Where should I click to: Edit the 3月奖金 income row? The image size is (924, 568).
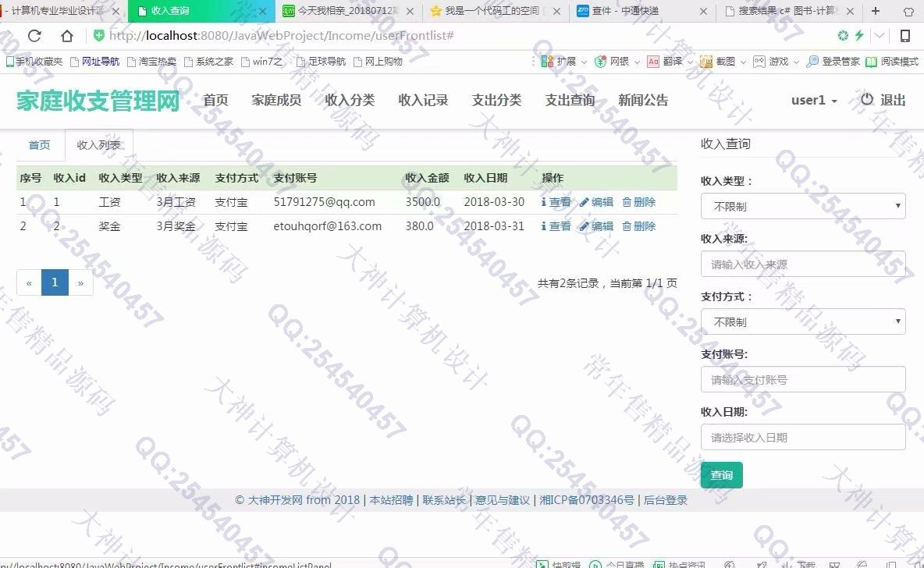[x=596, y=226]
